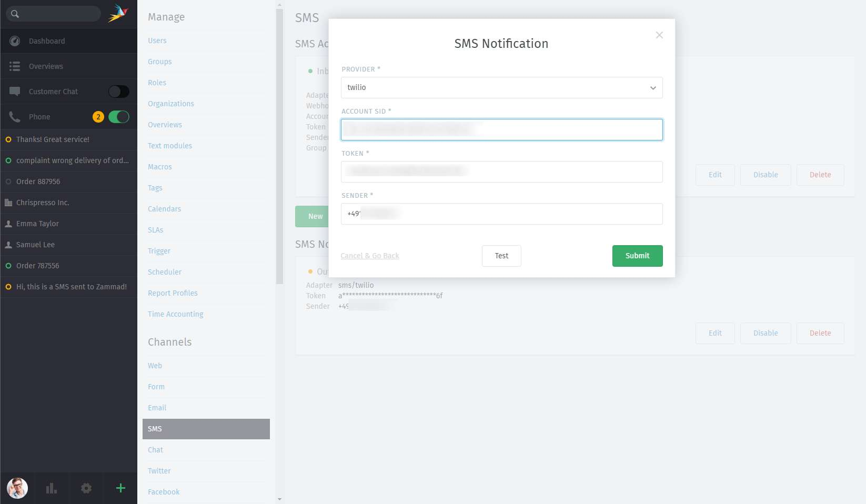Open the Chat channel
The image size is (866, 504).
tap(156, 450)
